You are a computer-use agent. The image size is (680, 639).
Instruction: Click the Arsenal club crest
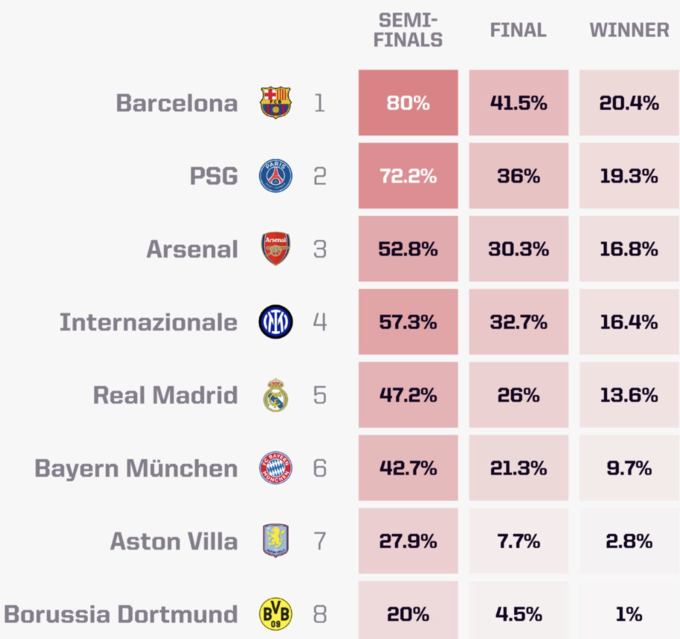click(276, 249)
